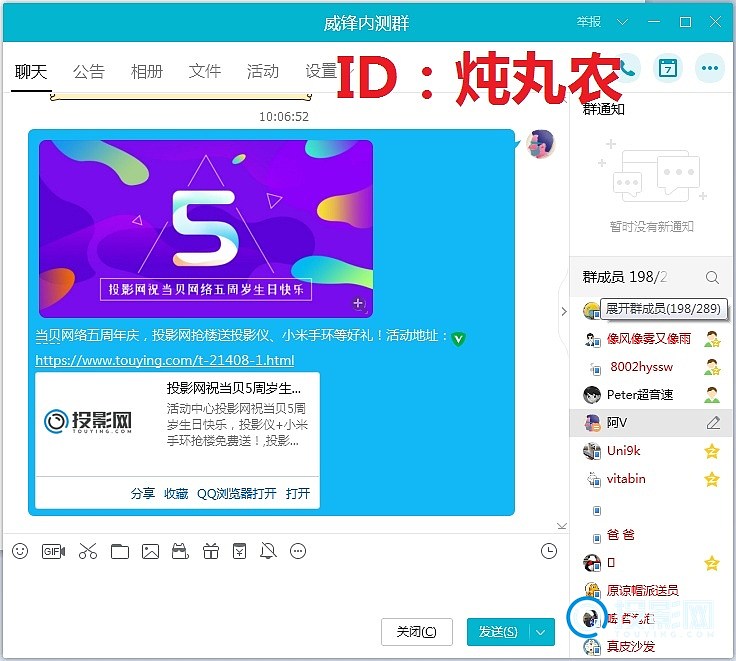Click the zoom-in icon on the banner image
The width and height of the screenshot is (736, 661).
359,304
